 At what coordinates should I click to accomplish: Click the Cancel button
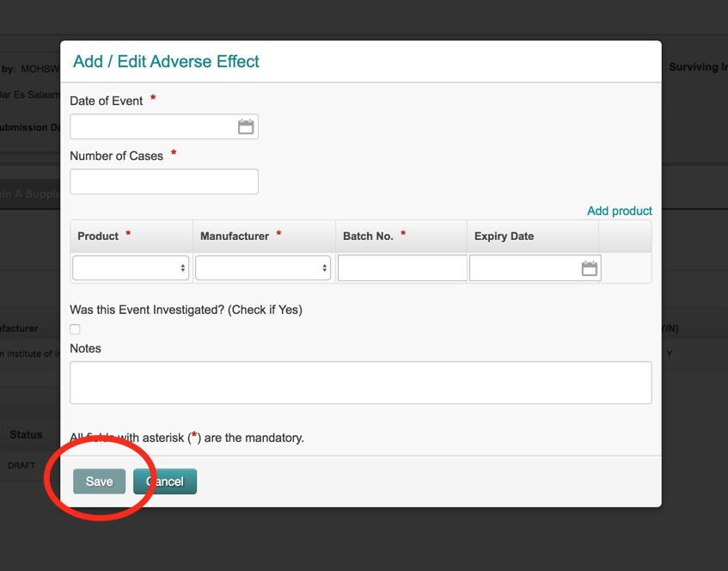[x=165, y=482]
